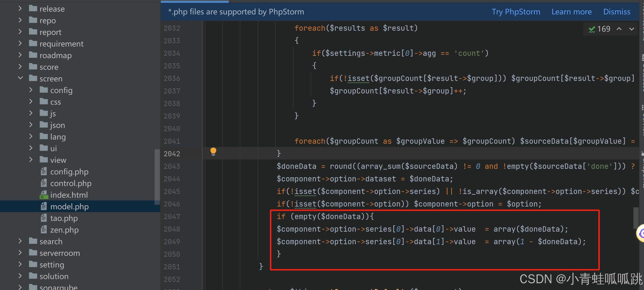The width and height of the screenshot is (644, 290).
Task: Click the Try PhpStorm link
Action: tap(516, 12)
